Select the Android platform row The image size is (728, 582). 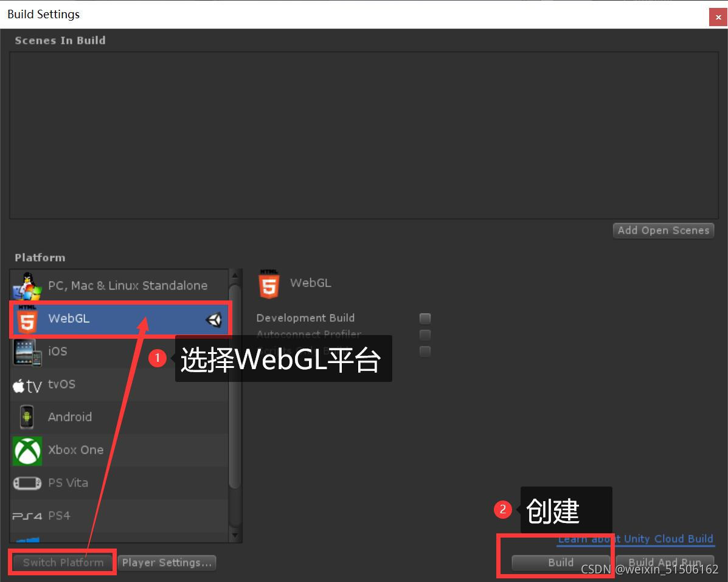[x=120, y=417]
